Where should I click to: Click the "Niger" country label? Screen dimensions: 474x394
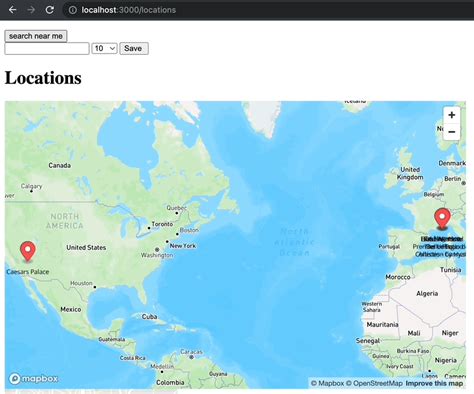tap(450, 333)
